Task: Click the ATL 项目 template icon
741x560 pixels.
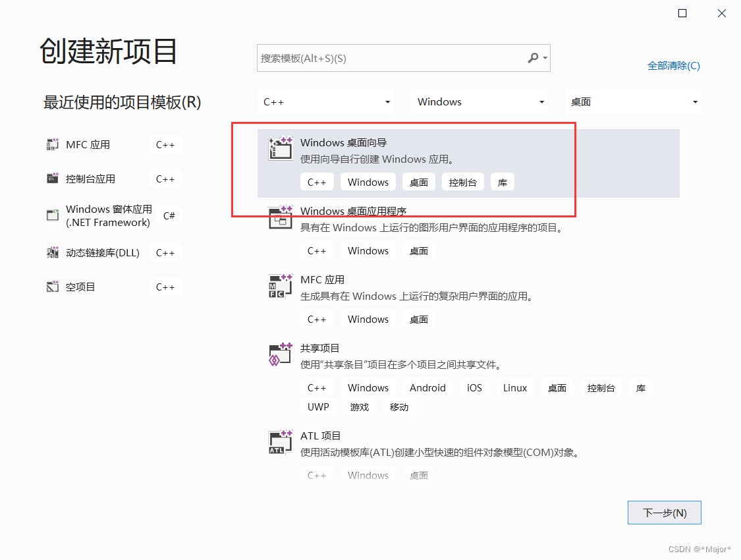Action: pyautogui.click(x=280, y=442)
